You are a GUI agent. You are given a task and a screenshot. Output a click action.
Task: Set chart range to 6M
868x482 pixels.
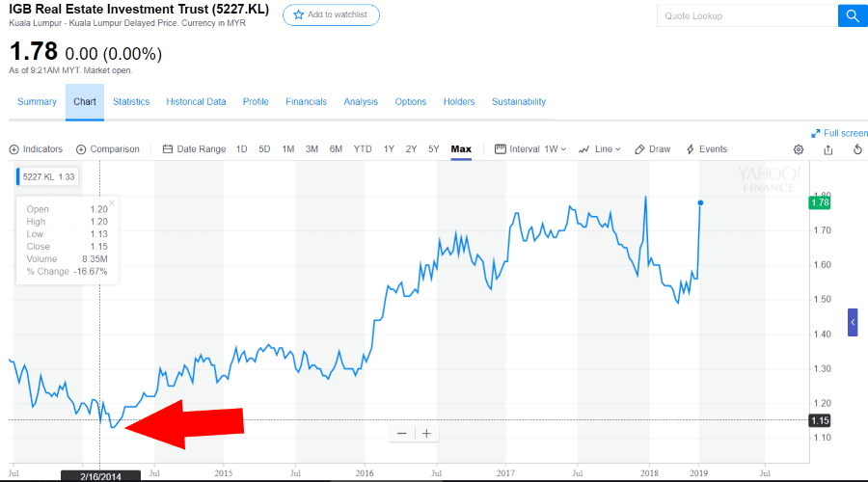click(336, 149)
